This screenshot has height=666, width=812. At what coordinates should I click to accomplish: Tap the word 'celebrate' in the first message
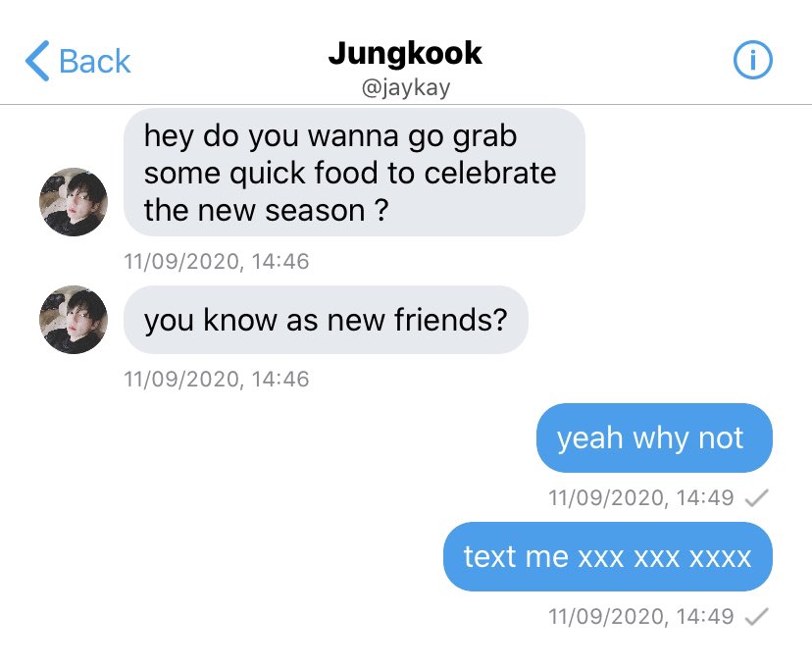[490, 173]
